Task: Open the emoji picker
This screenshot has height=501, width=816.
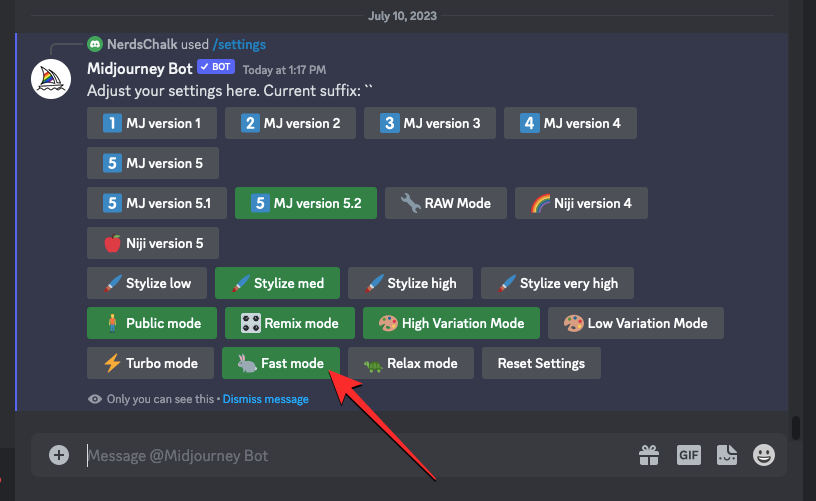Action: tap(763, 455)
